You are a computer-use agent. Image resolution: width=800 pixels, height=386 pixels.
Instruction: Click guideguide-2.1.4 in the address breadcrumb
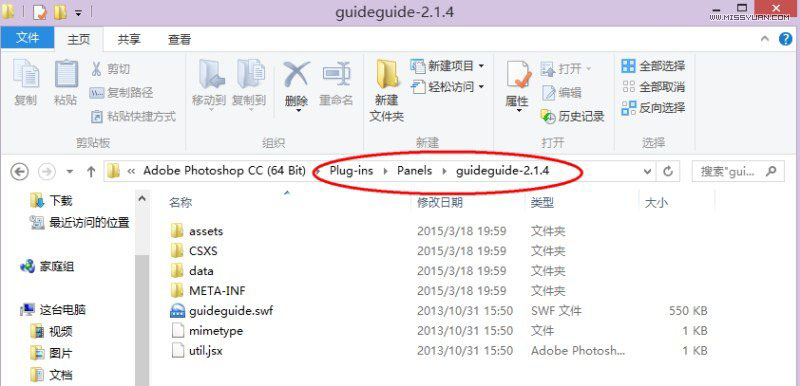503,171
